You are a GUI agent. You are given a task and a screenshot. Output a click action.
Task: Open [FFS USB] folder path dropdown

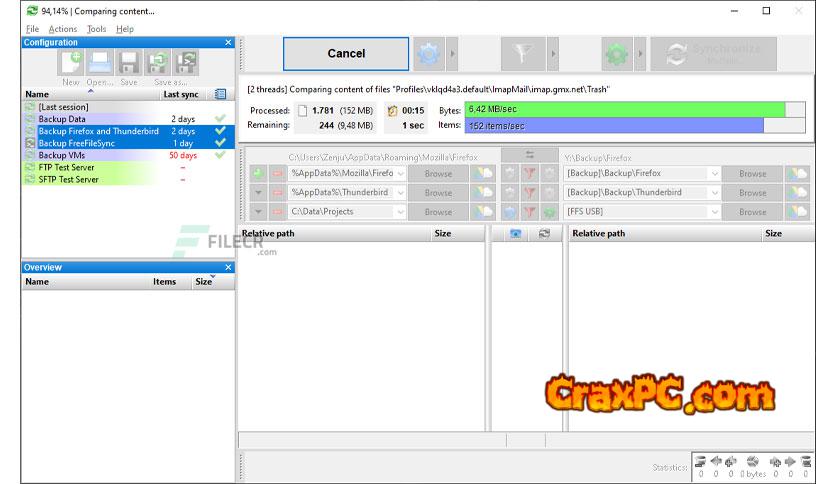[714, 212]
